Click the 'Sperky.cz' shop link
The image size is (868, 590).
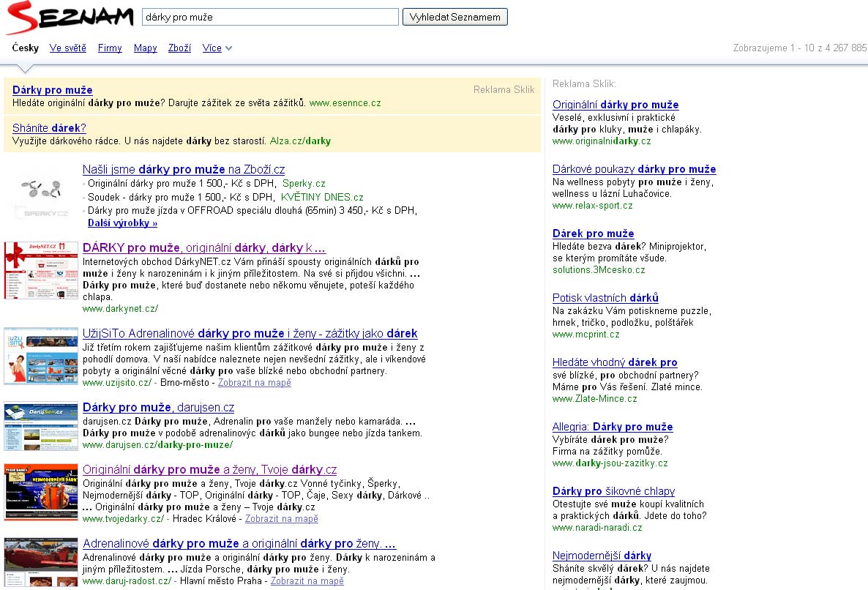click(303, 183)
